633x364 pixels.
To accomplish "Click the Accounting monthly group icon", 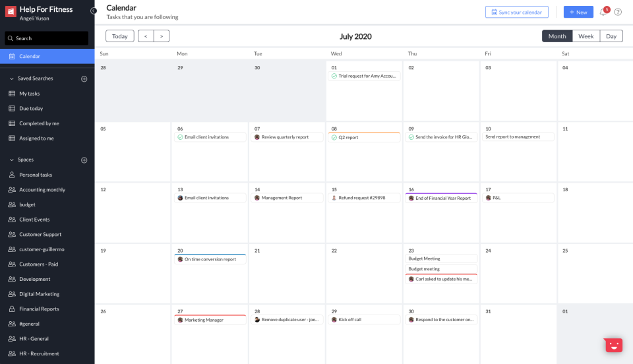I will 12,190.
